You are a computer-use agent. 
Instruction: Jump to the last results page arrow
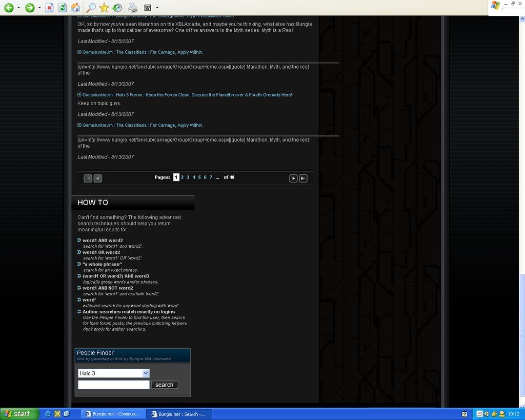point(303,178)
